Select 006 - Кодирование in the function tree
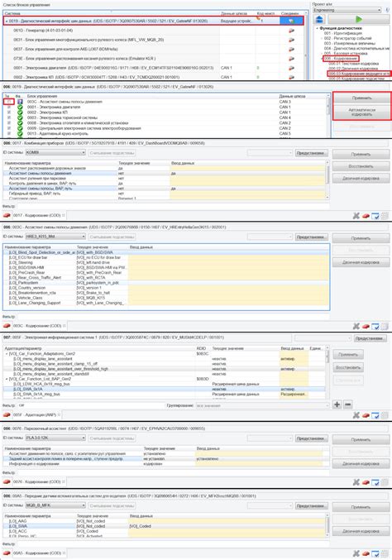Viewport: 392px width, 560px height. pos(341,58)
